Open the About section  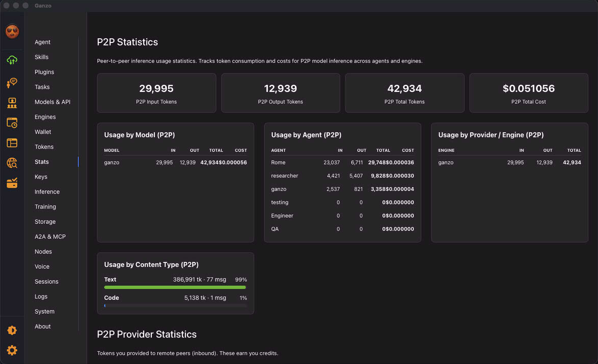[x=42, y=326]
